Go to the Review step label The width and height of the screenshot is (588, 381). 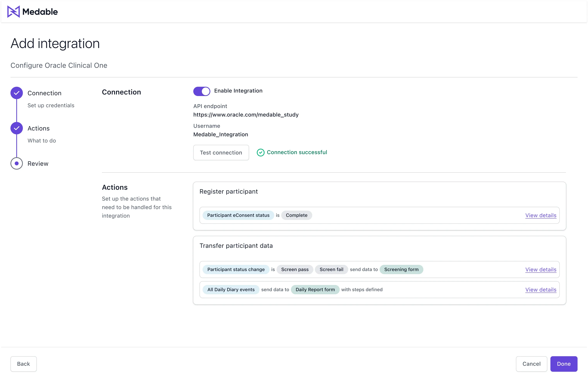[x=38, y=164]
